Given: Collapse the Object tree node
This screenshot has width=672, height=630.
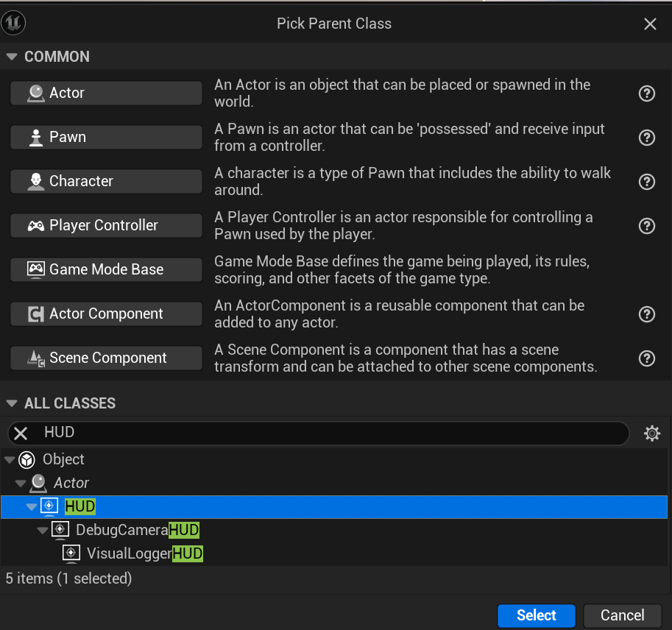Looking at the screenshot, I should 10,460.
